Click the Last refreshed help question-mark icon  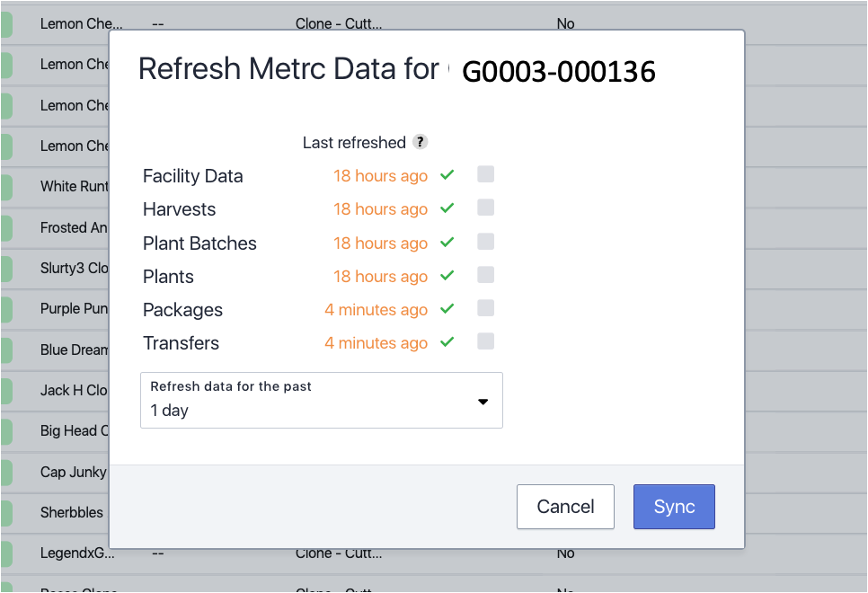coord(420,142)
